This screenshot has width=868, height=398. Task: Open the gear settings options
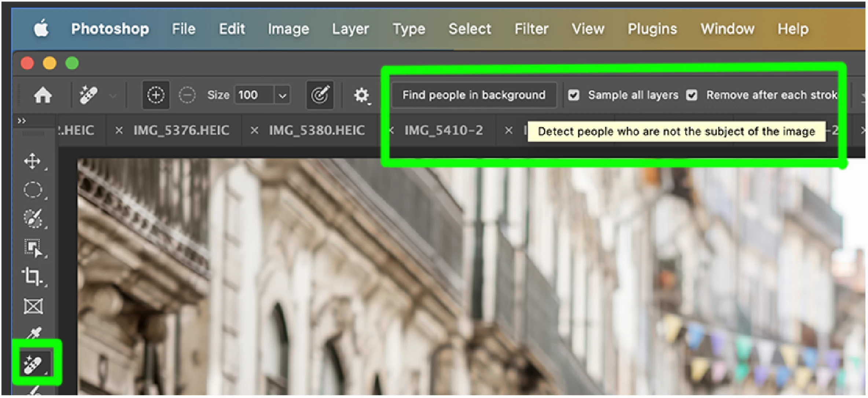coord(361,95)
